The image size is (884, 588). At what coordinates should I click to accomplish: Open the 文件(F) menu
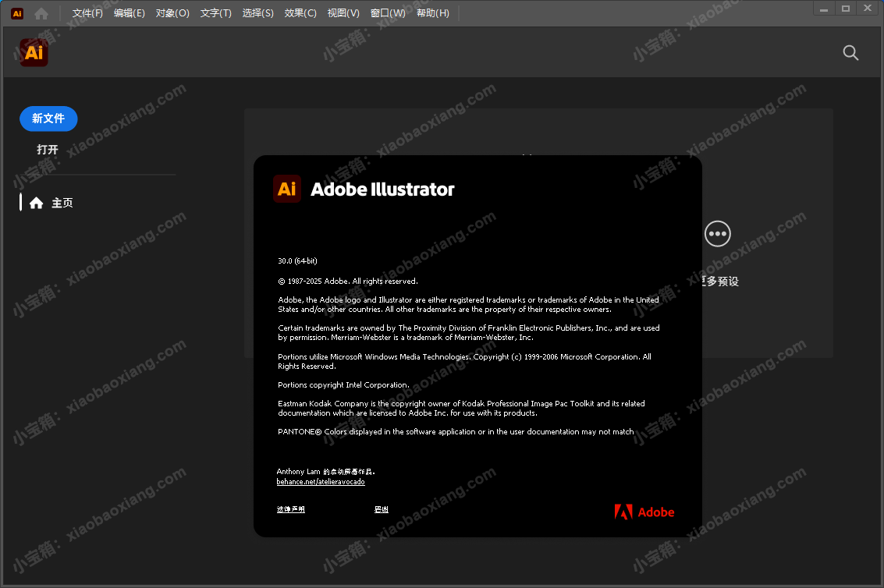pyautogui.click(x=87, y=13)
